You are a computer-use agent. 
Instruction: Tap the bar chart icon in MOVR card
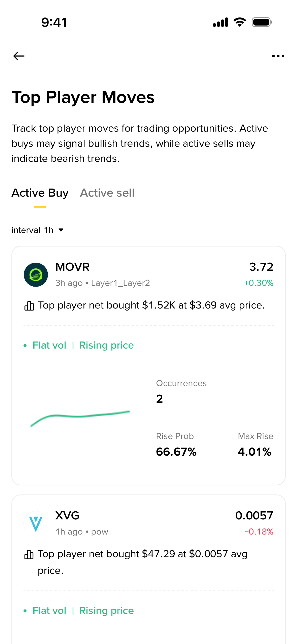tap(29, 306)
